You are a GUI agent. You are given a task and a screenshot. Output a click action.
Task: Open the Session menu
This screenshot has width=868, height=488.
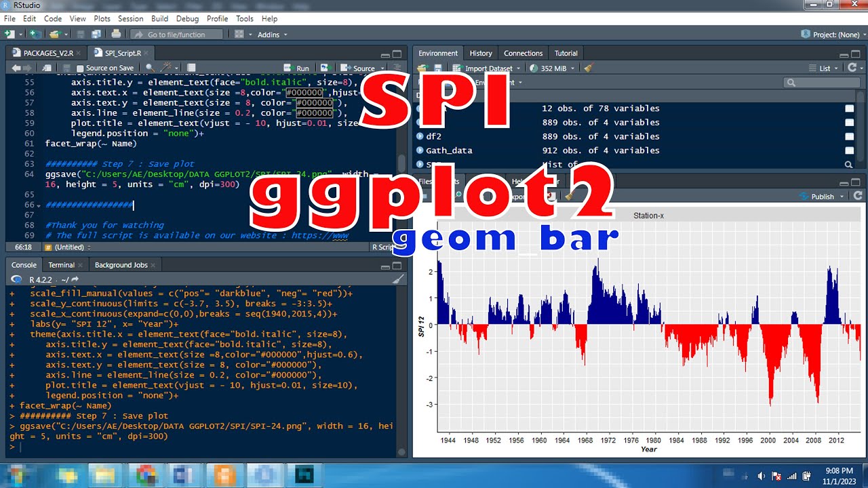[130, 19]
